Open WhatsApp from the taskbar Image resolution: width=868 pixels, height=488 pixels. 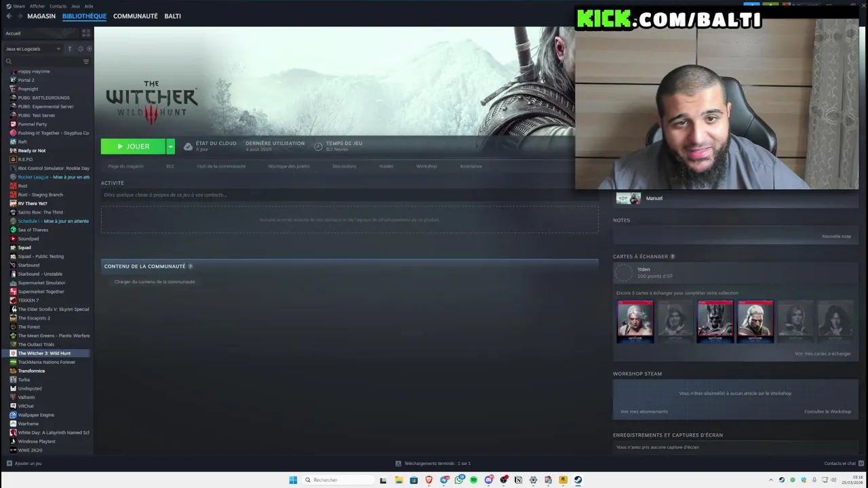(x=460, y=480)
